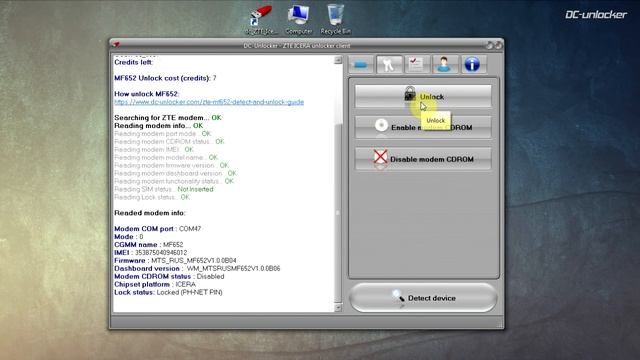
Task: Select the Recycle Bin desktop icon
Action: (336, 20)
